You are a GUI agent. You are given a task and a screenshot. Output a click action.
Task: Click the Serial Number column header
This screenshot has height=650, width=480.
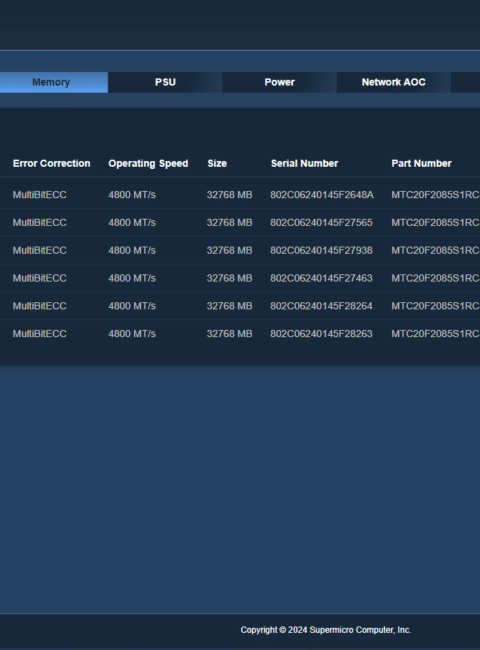304,163
